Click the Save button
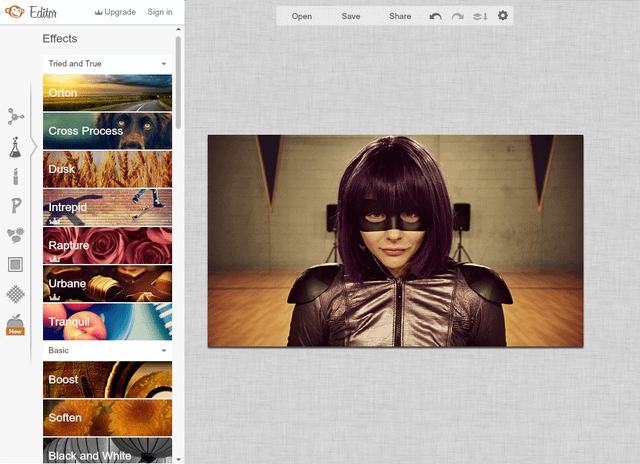This screenshot has height=464, width=640. pyautogui.click(x=351, y=16)
